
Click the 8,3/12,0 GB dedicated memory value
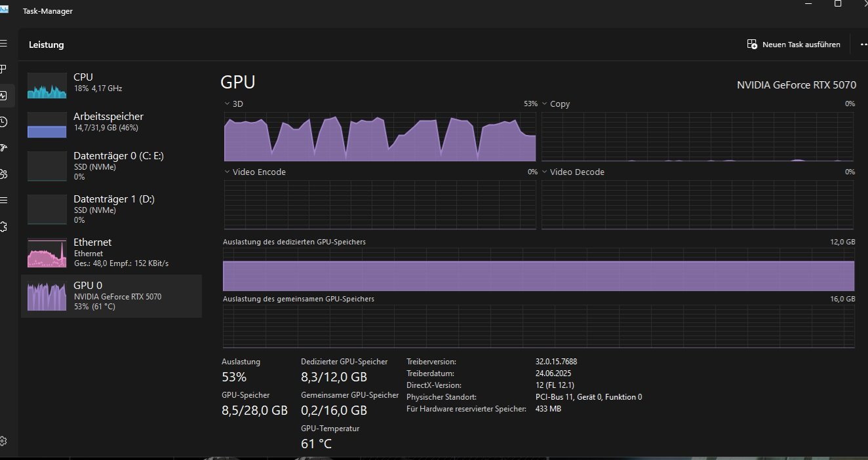334,377
